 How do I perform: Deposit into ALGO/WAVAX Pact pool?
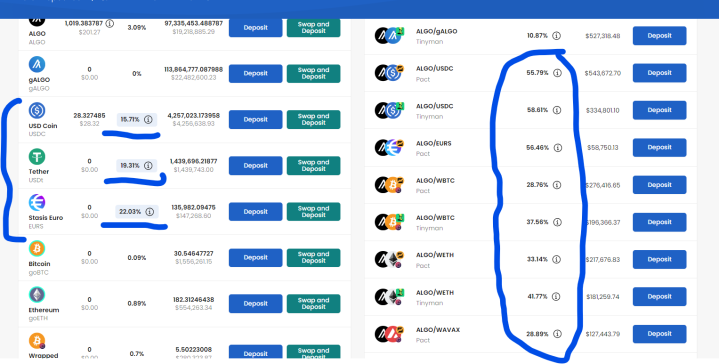pyautogui.click(x=659, y=334)
